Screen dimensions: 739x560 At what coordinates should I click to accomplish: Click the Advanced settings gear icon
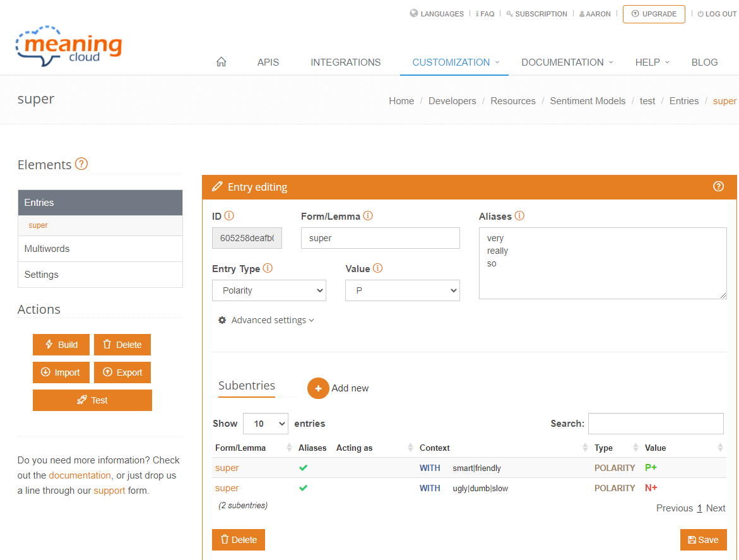(222, 320)
